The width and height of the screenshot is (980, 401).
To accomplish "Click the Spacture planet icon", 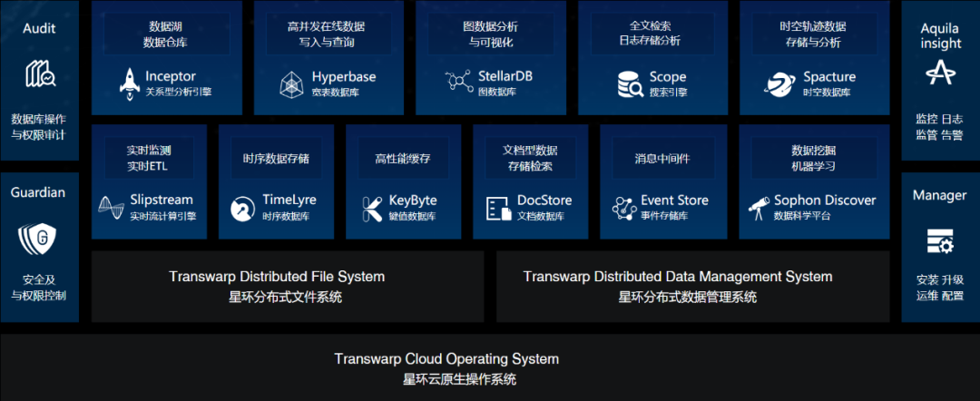I will pyautogui.click(x=779, y=84).
